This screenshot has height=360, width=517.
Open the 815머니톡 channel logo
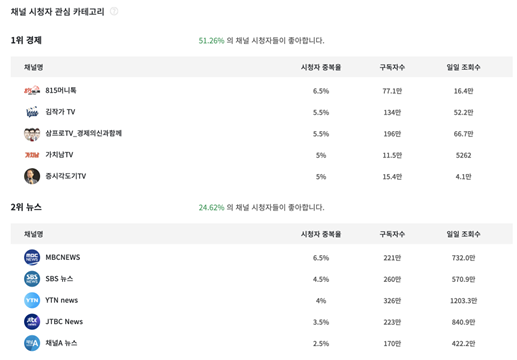click(32, 90)
